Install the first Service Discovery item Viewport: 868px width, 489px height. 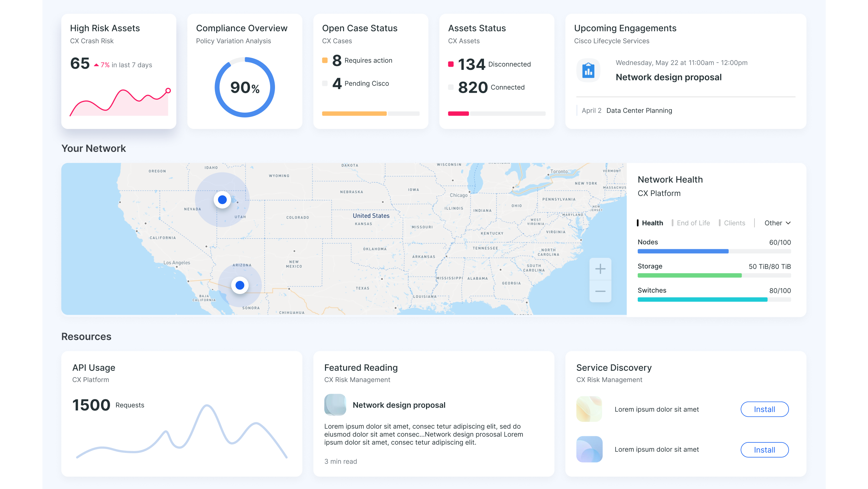click(x=764, y=409)
